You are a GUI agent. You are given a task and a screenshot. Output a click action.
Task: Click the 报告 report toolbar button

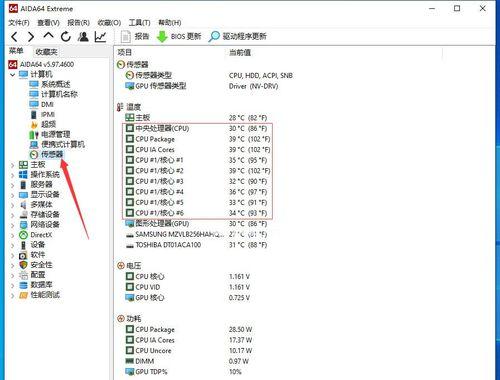(x=135, y=36)
